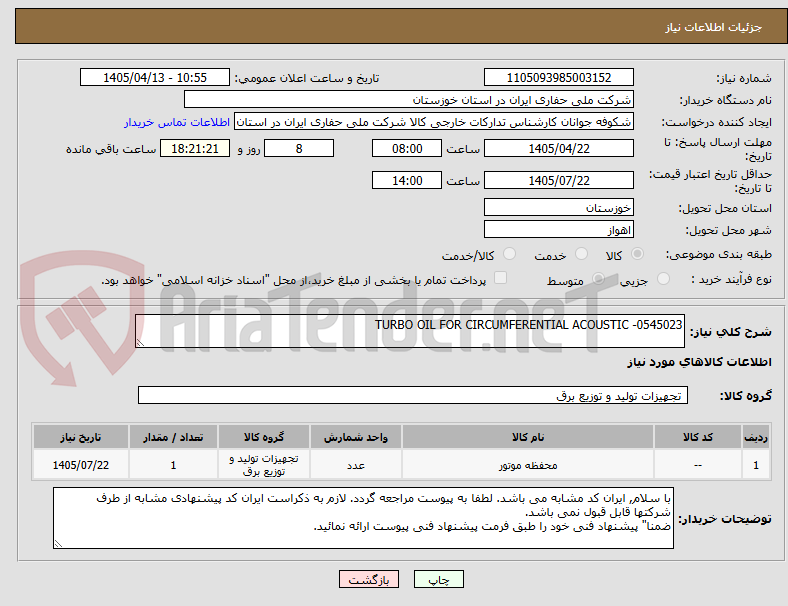
Task: Click the city field اهواز
Action: coord(558,229)
